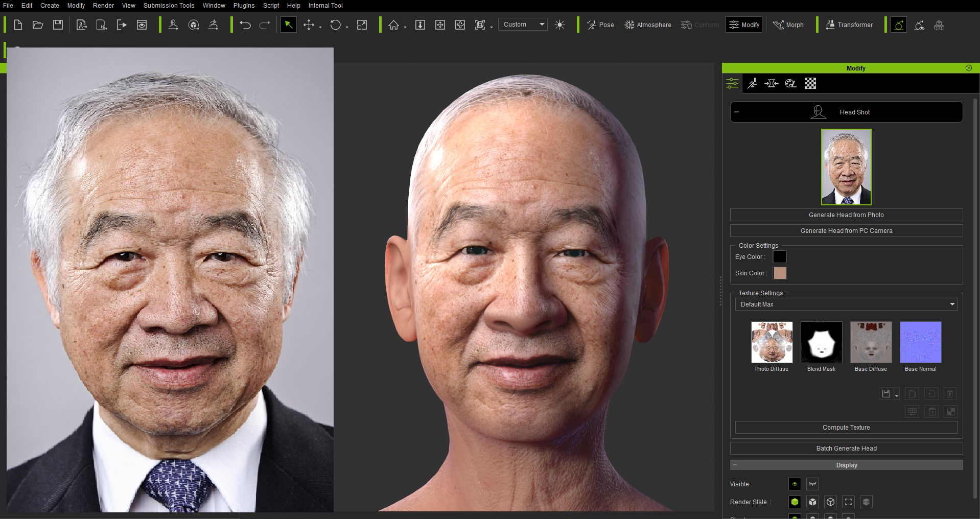This screenshot has width=980, height=519.
Task: Click the three-cubes icon at toolbar end
Action: (939, 25)
